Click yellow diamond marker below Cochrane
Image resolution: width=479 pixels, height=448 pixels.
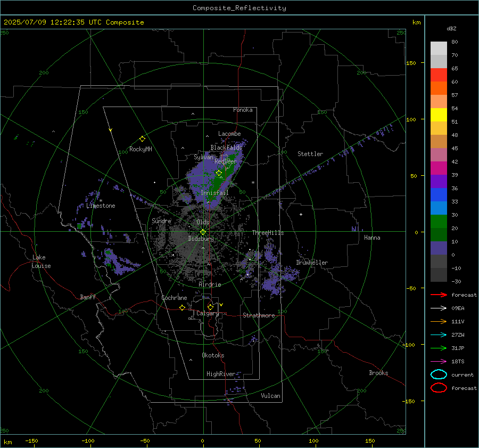182,307
